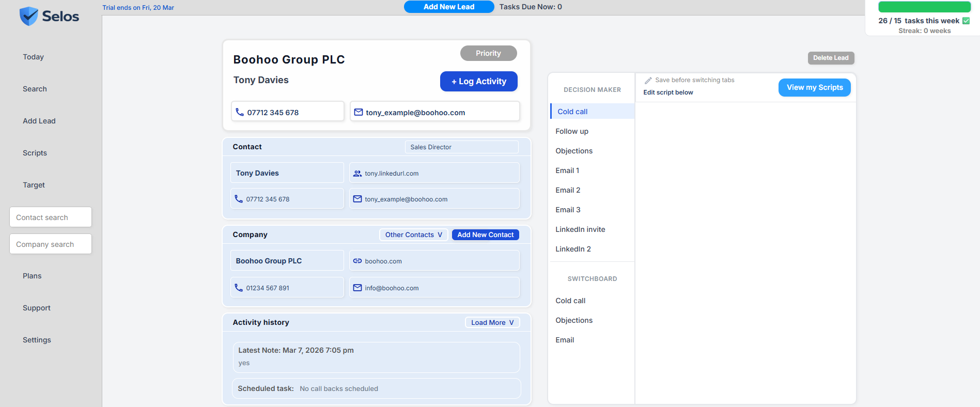Click the green weekly tasks progress bar
Image resolution: width=980 pixels, height=407 pixels.
tap(925, 7)
